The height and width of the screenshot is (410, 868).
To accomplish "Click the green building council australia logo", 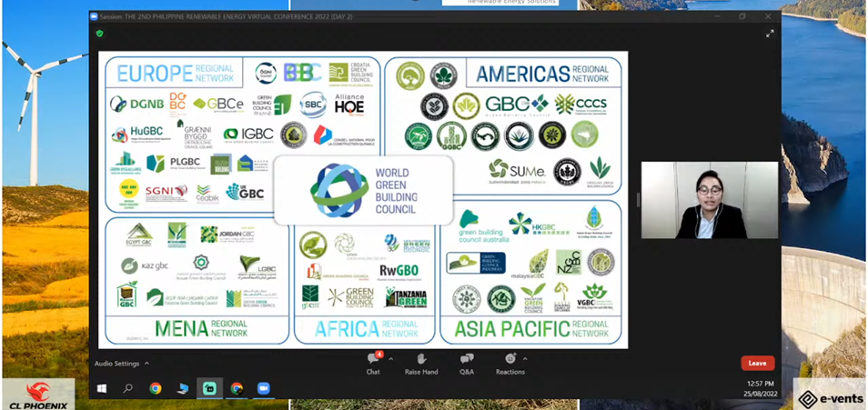I will (x=483, y=226).
